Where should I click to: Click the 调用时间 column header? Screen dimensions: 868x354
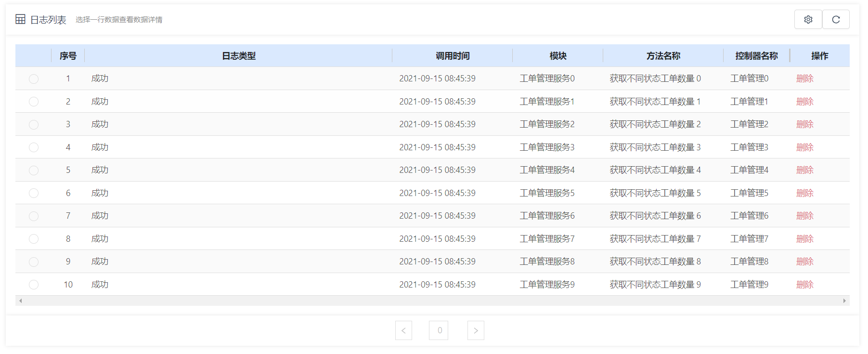click(x=453, y=56)
